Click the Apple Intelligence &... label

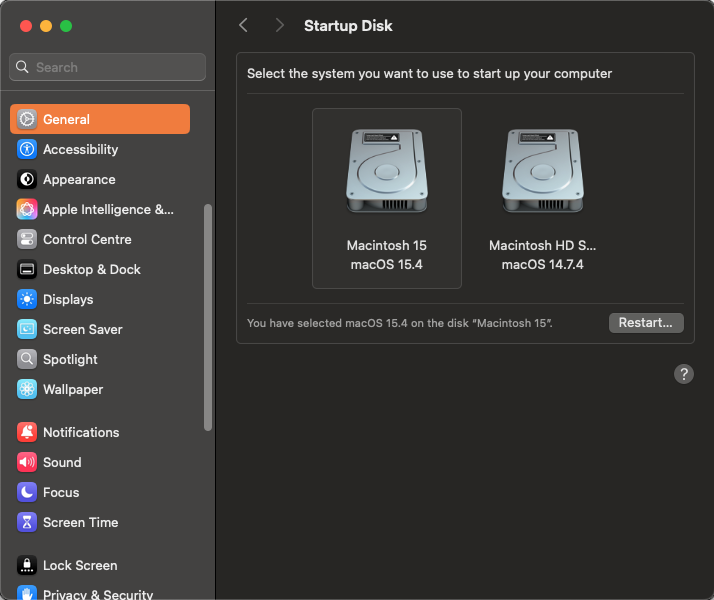pyautogui.click(x=108, y=209)
